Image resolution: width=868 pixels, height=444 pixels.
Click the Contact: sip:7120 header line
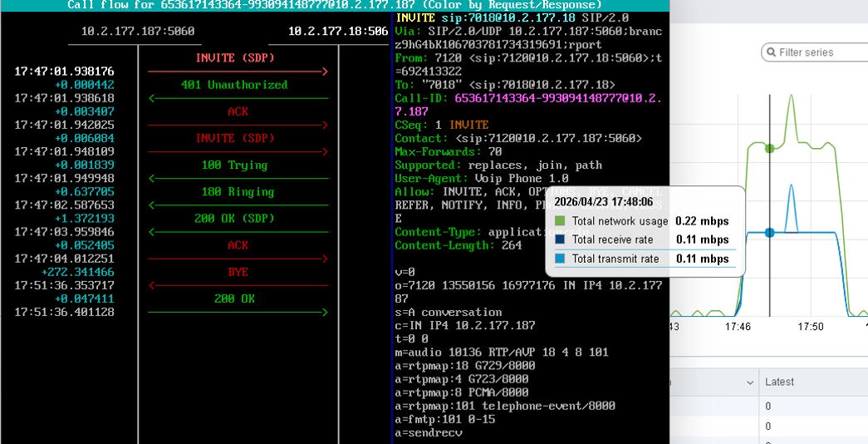tap(518, 139)
